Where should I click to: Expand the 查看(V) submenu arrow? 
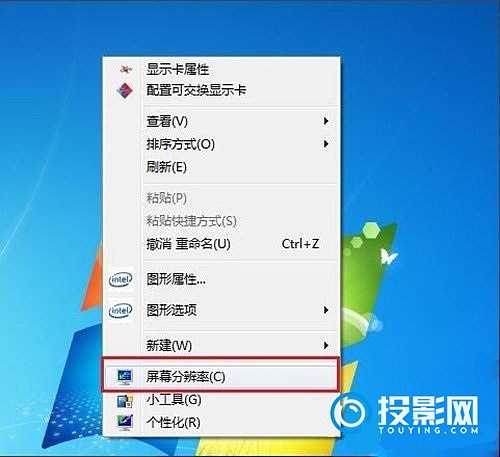click(x=326, y=121)
